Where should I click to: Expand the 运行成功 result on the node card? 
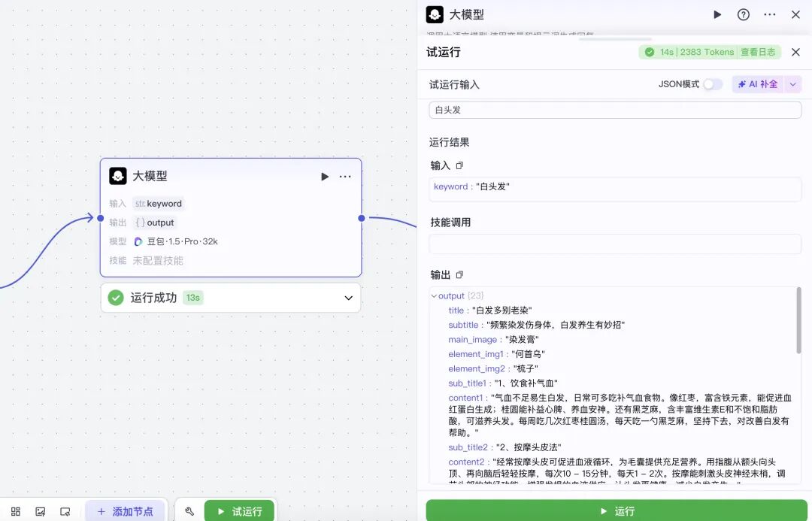(348, 298)
